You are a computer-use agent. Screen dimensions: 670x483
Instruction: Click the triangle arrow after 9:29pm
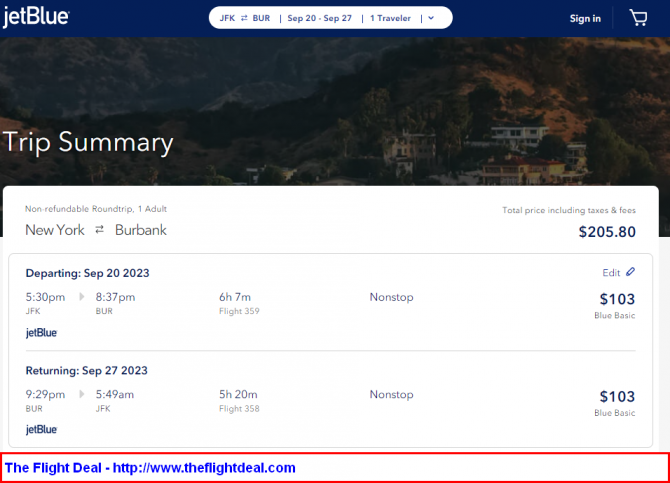(82, 394)
